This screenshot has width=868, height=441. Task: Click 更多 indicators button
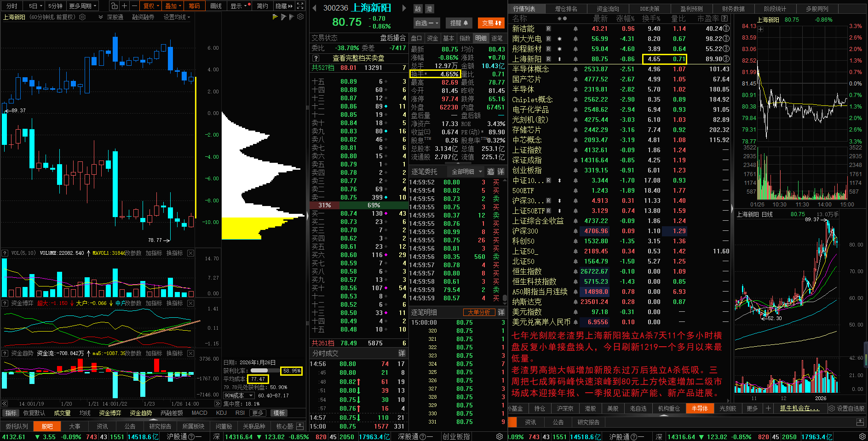click(258, 413)
